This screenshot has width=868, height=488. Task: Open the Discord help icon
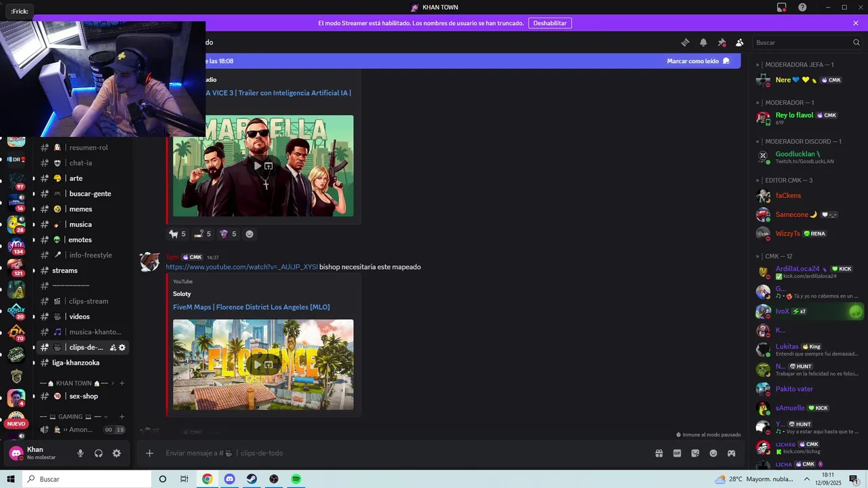803,7
